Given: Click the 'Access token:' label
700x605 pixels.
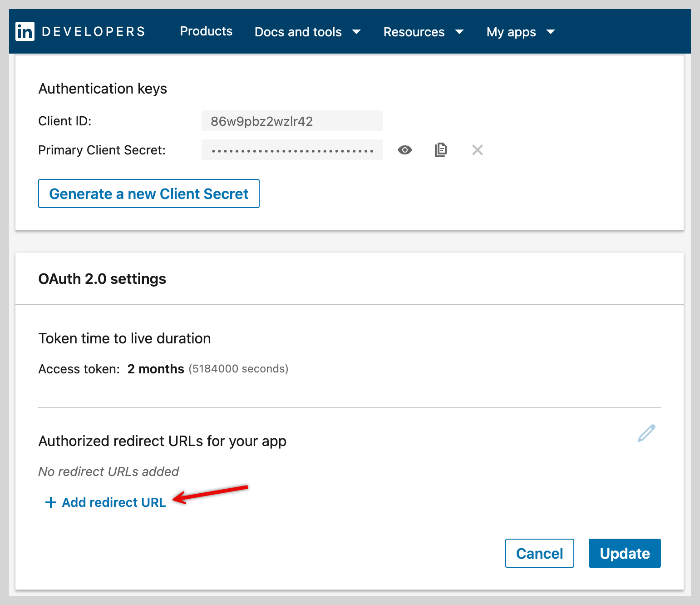Looking at the screenshot, I should tap(79, 369).
